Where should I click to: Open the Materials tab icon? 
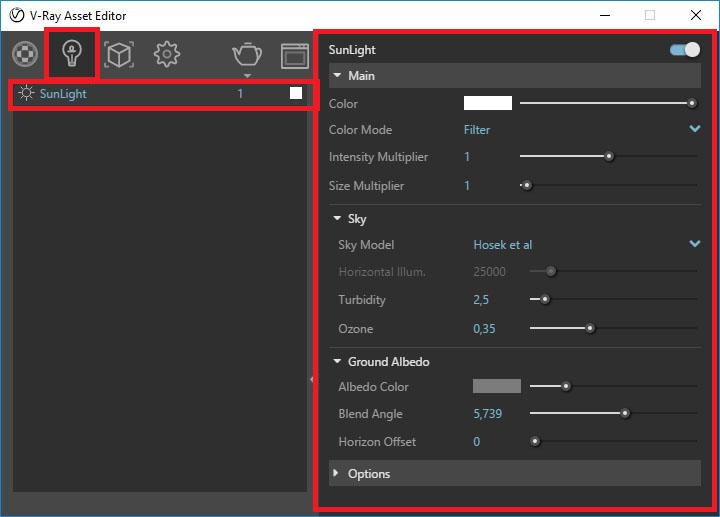25,54
